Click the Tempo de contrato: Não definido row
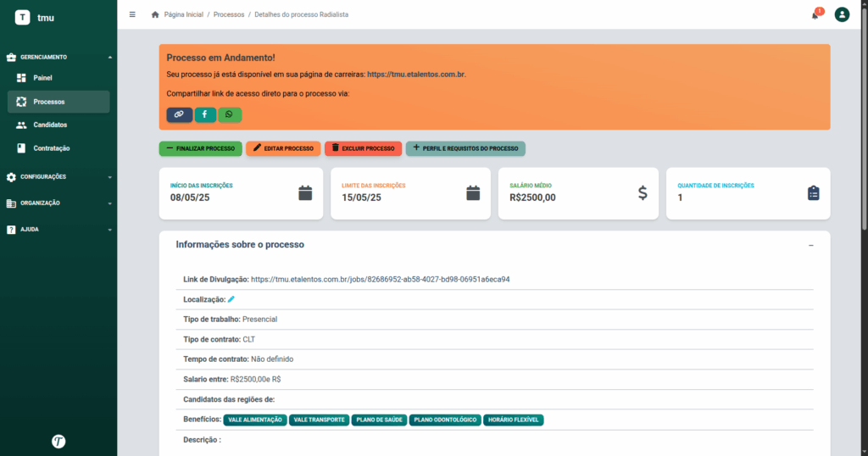868x456 pixels. 494,359
